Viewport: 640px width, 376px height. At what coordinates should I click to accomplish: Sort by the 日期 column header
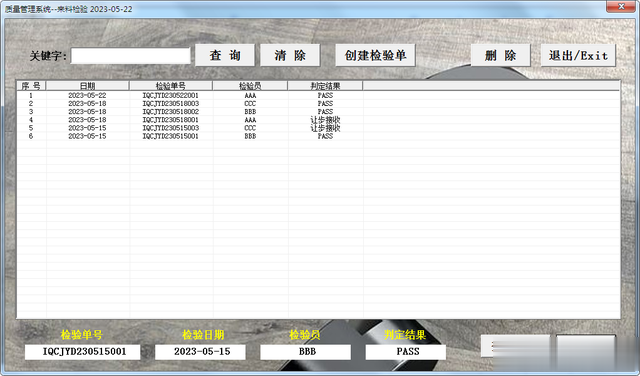tap(88, 86)
